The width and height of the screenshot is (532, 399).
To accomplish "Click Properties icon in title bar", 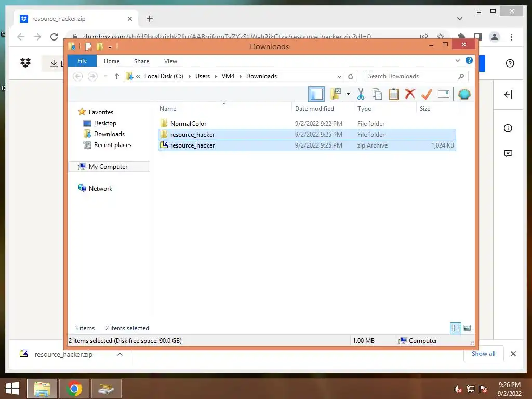I will (x=88, y=46).
